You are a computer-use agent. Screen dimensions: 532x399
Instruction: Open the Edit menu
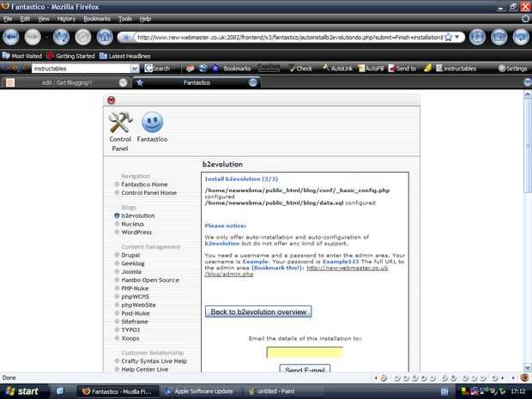tap(25, 19)
